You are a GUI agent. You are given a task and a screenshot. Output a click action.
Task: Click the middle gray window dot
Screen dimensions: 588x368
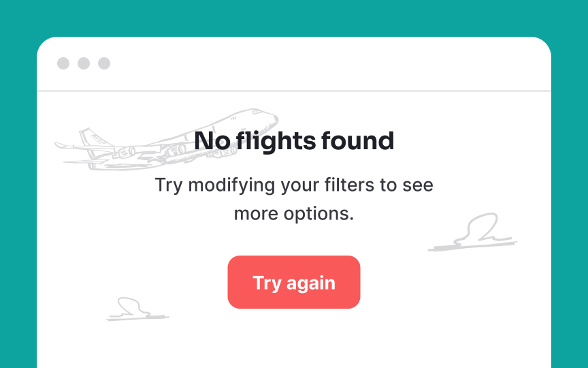click(x=84, y=63)
